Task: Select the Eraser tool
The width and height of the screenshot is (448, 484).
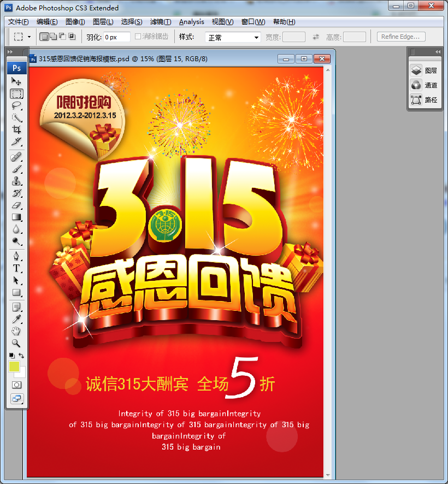Action: click(16, 205)
